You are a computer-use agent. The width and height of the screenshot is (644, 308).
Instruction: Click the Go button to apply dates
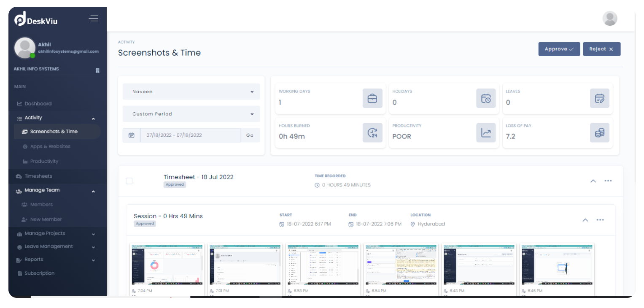point(250,135)
